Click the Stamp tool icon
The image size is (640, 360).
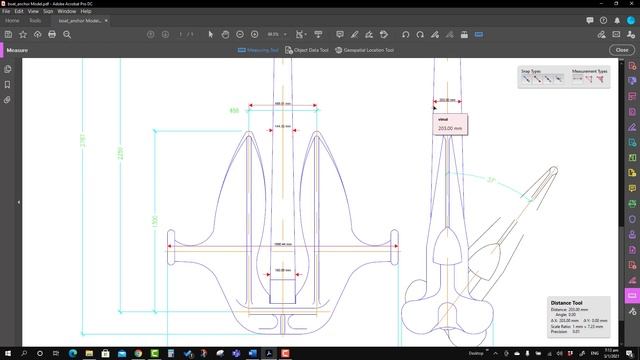click(x=384, y=35)
